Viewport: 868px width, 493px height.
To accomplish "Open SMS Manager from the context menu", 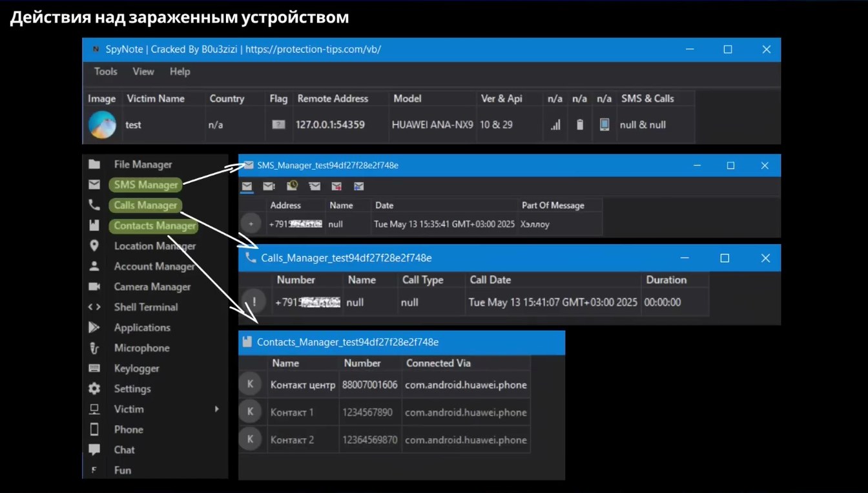I will click(146, 185).
